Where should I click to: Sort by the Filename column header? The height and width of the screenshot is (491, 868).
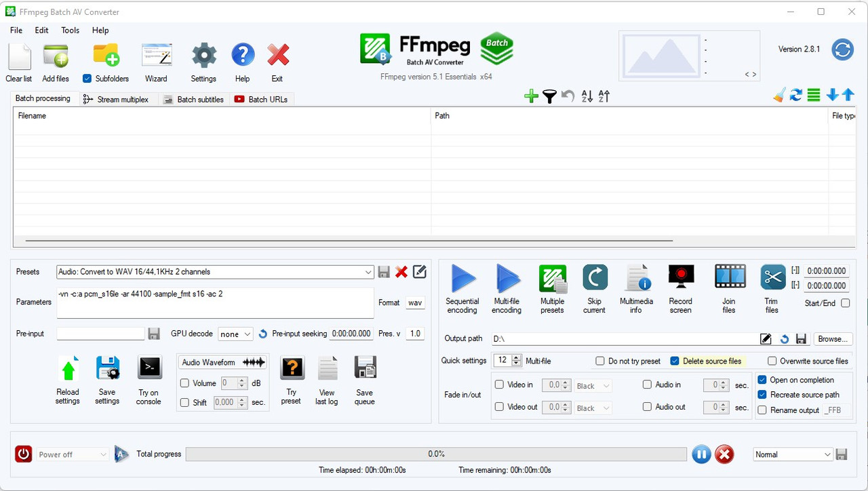[222, 116]
